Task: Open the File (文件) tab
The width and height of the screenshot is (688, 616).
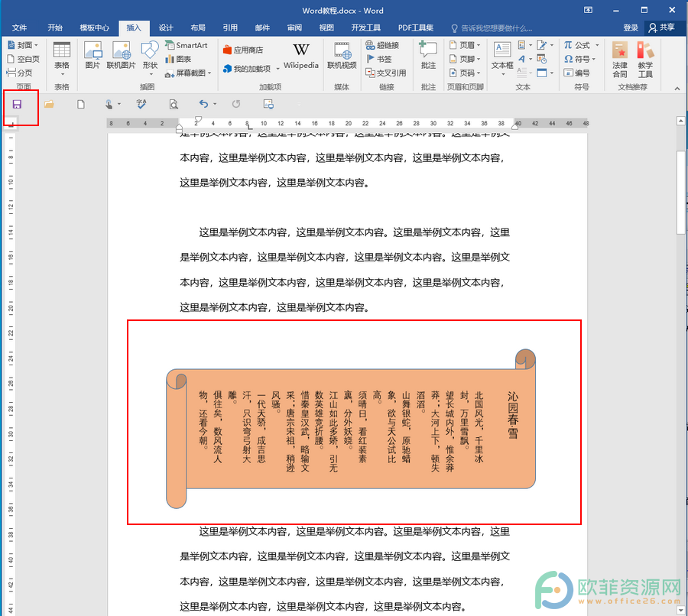Action: tap(19, 28)
